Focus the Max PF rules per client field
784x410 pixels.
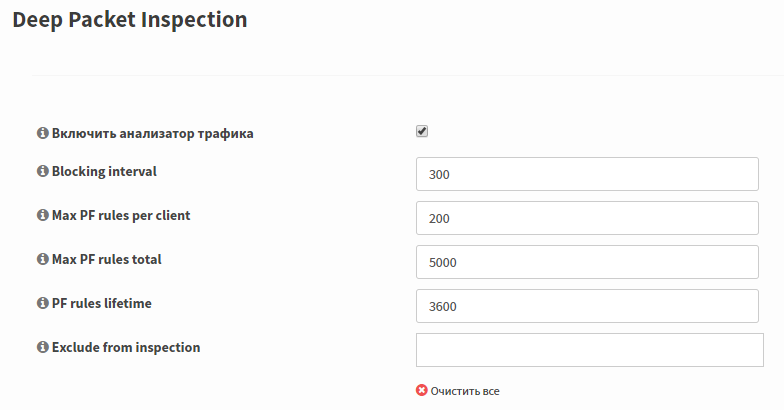click(x=587, y=218)
